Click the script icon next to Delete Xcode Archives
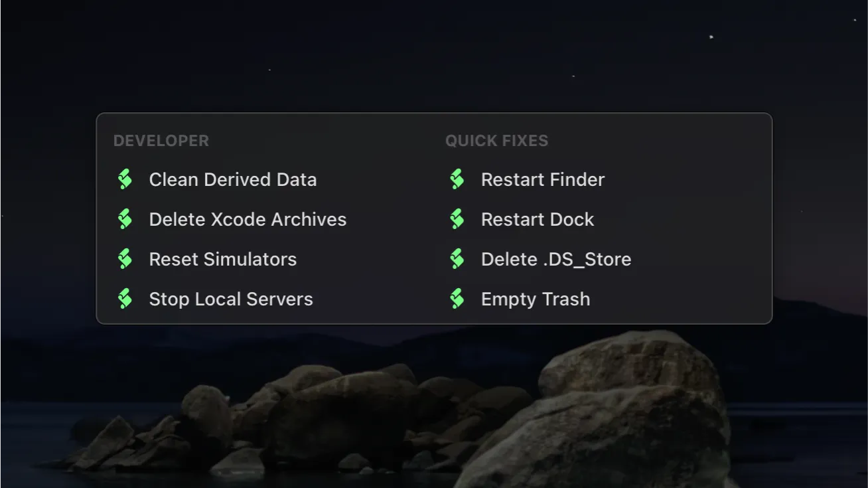 point(125,218)
